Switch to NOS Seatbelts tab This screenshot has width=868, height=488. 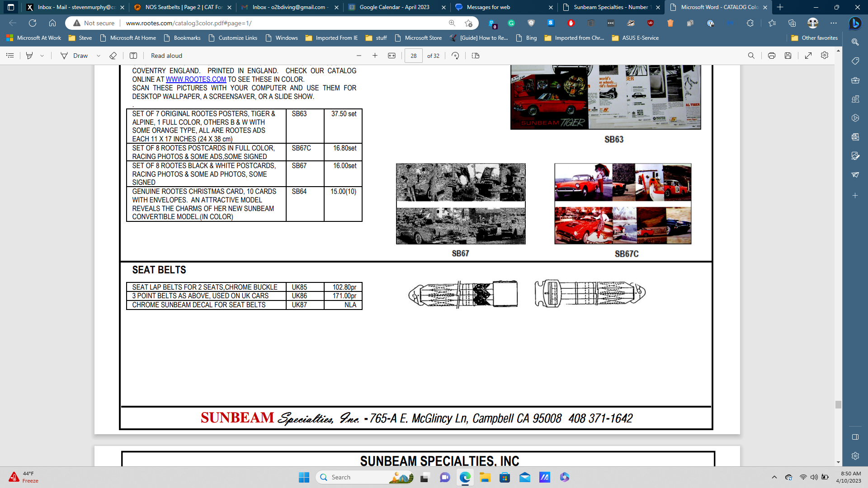point(183,7)
